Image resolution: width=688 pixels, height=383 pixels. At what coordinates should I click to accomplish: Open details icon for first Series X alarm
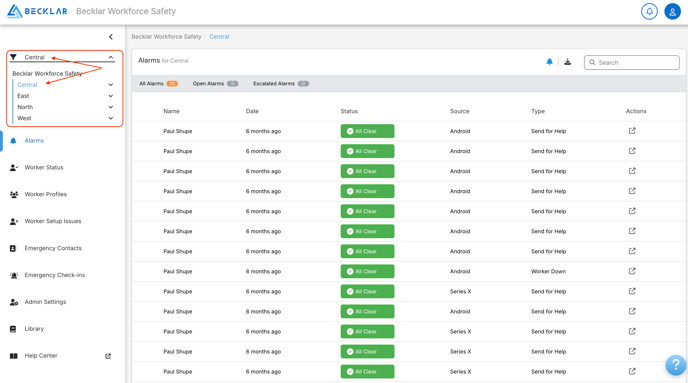pyautogui.click(x=632, y=291)
